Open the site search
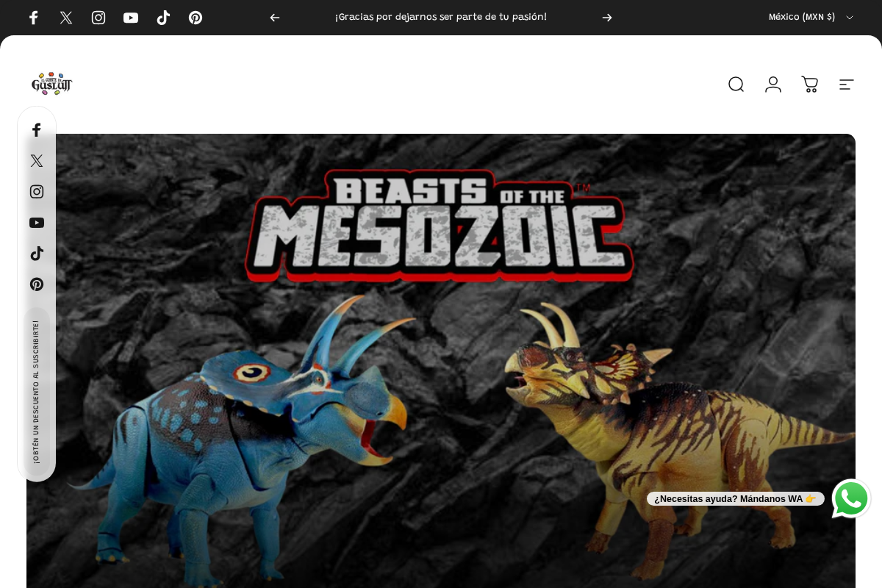The image size is (882, 588). point(736,85)
